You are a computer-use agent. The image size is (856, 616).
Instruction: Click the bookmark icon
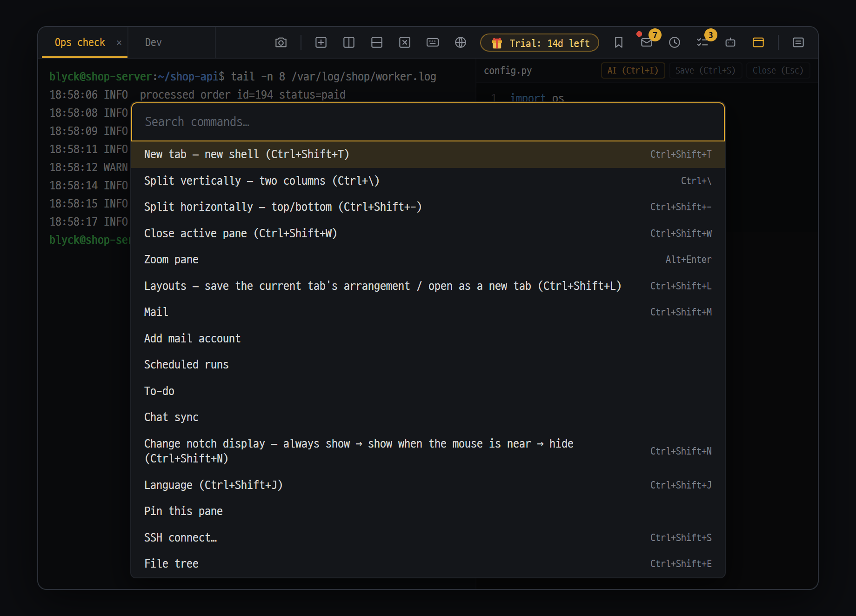[619, 43]
